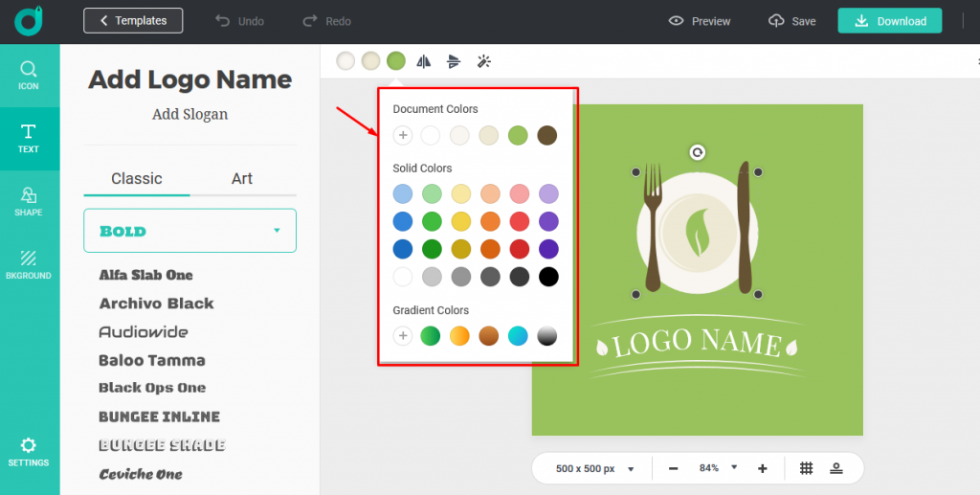
Task: Zoom in with the plus button
Action: (x=763, y=468)
